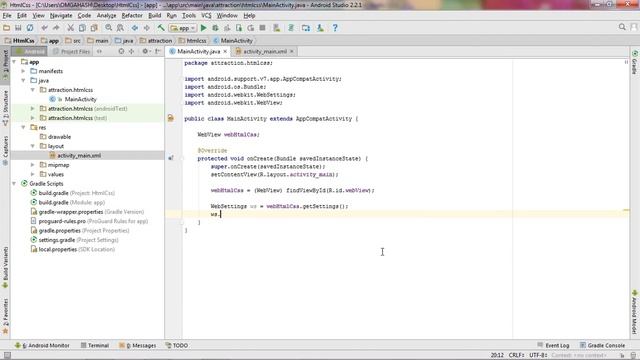
Task: Click the Make Project hammer icon
Action: 161,28
